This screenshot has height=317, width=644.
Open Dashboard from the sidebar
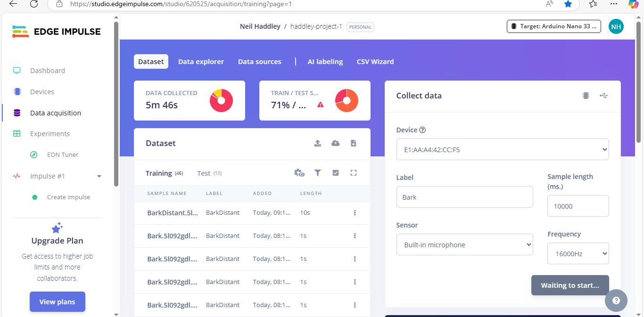[48, 71]
